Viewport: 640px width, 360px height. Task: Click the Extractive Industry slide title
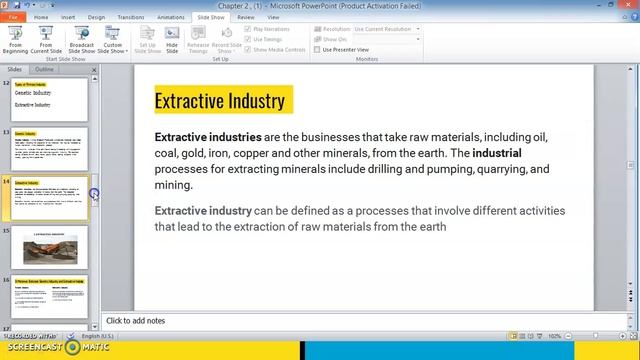point(224,100)
